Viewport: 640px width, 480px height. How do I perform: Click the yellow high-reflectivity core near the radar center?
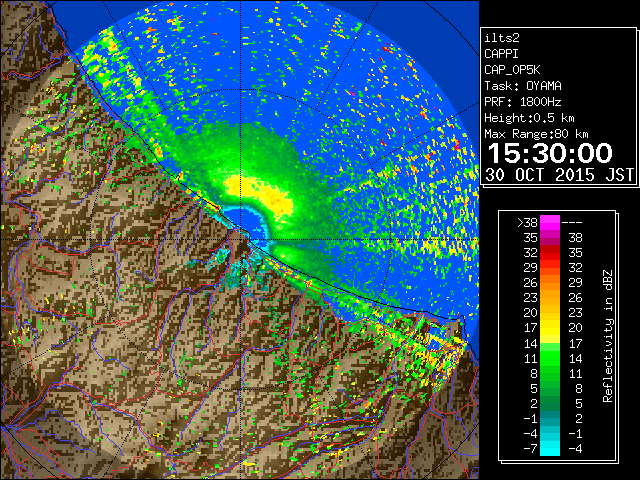[x=261, y=194]
